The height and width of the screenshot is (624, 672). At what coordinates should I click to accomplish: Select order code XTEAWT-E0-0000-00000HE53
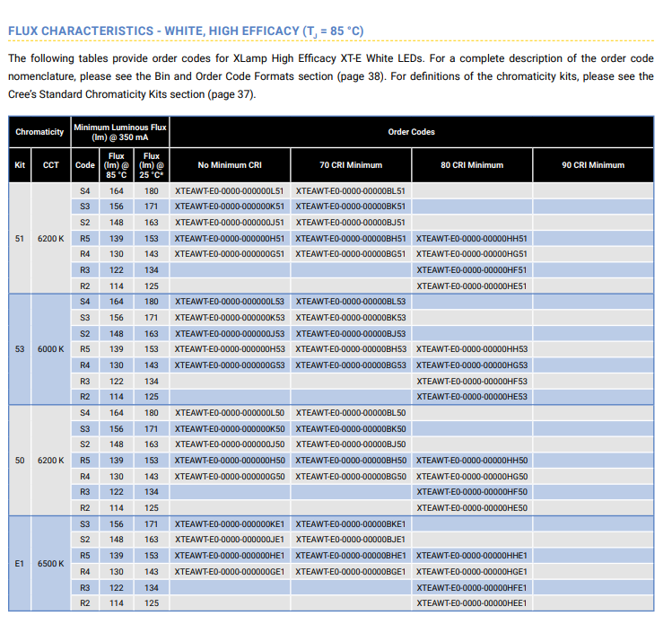471,397
